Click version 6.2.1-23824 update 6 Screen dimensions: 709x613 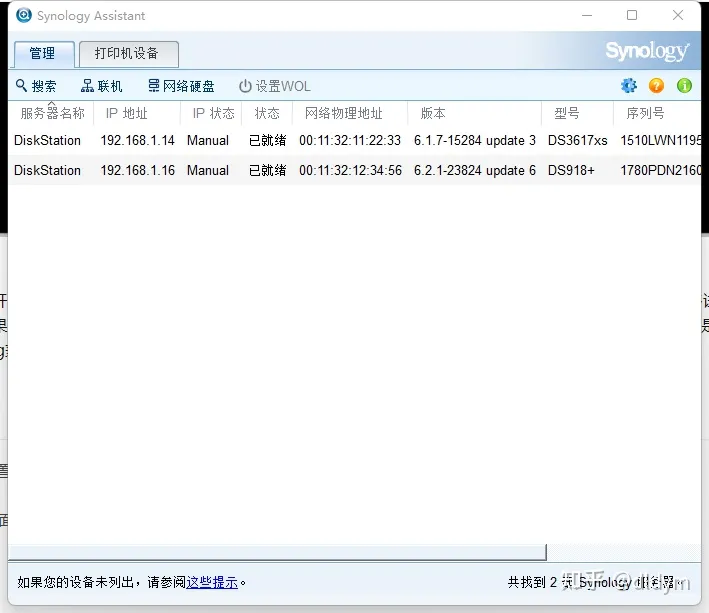tap(475, 170)
